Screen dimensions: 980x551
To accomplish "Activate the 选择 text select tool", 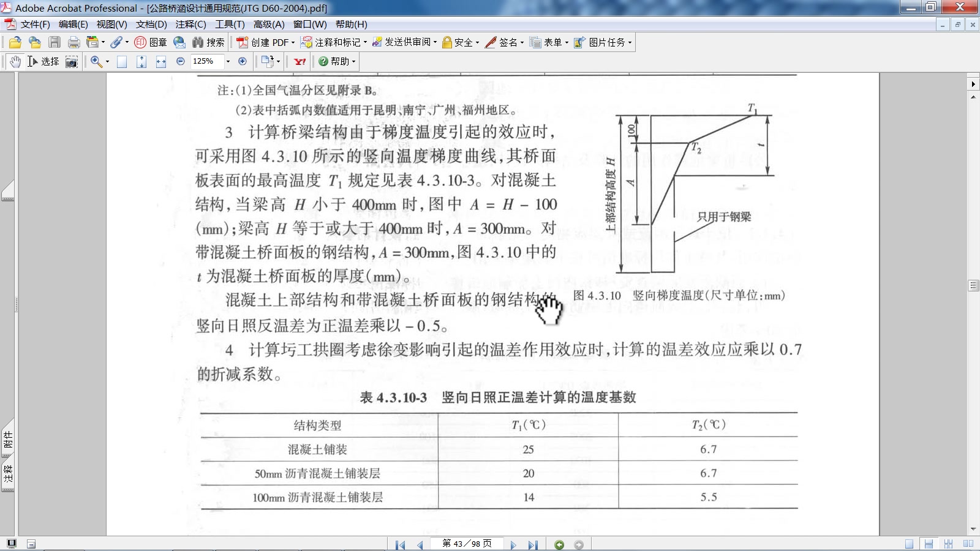I will 43,61.
